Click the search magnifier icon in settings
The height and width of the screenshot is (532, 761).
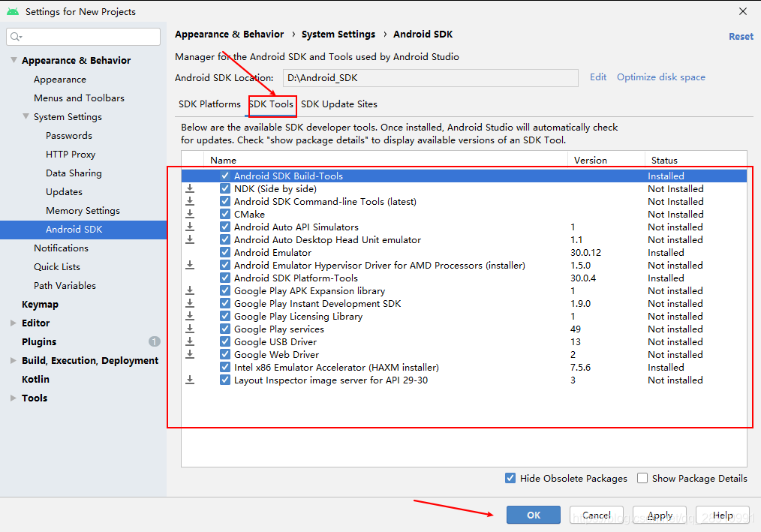16,37
